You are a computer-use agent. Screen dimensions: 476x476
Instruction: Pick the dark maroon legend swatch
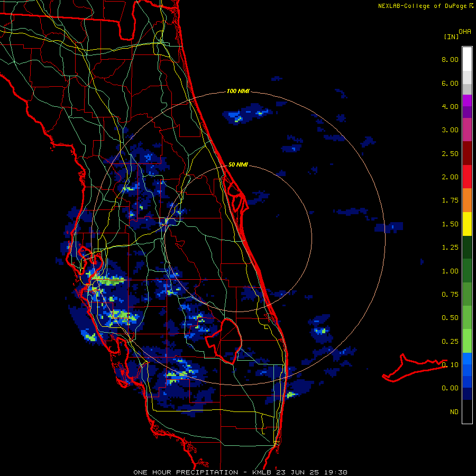[x=467, y=153]
